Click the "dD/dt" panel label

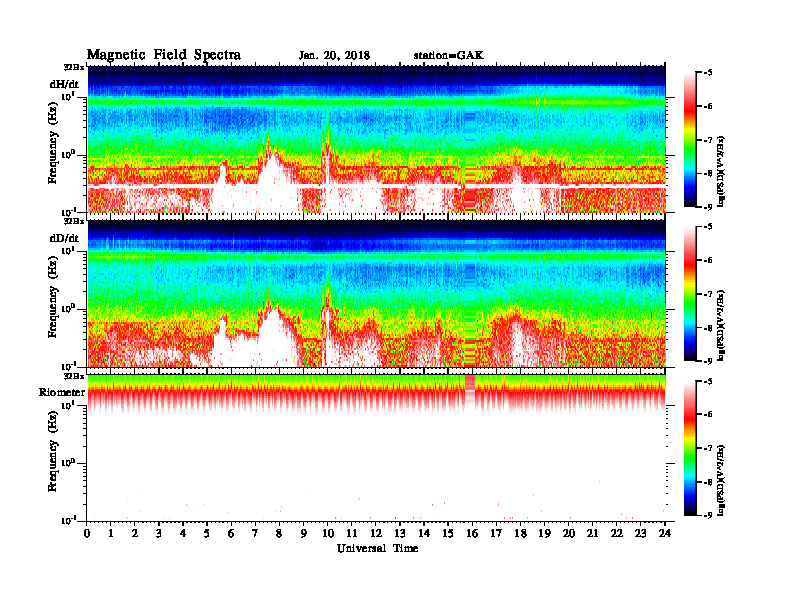pos(64,238)
